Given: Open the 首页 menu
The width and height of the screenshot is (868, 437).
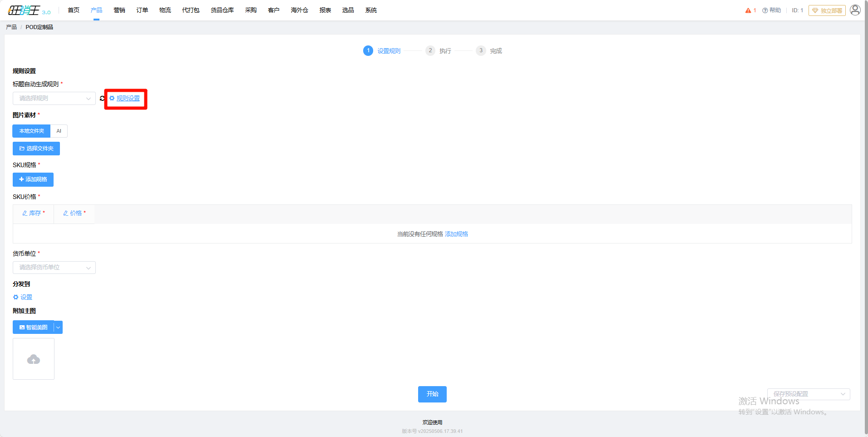Looking at the screenshot, I should coord(74,10).
